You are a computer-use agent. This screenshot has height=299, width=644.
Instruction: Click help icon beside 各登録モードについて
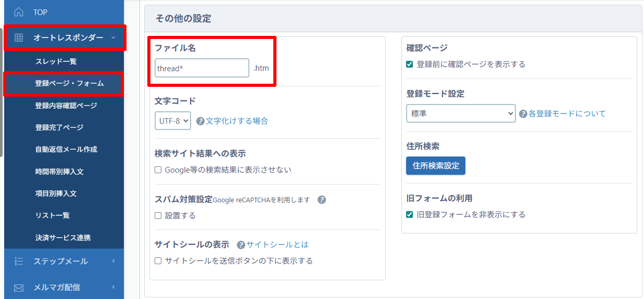click(x=523, y=114)
